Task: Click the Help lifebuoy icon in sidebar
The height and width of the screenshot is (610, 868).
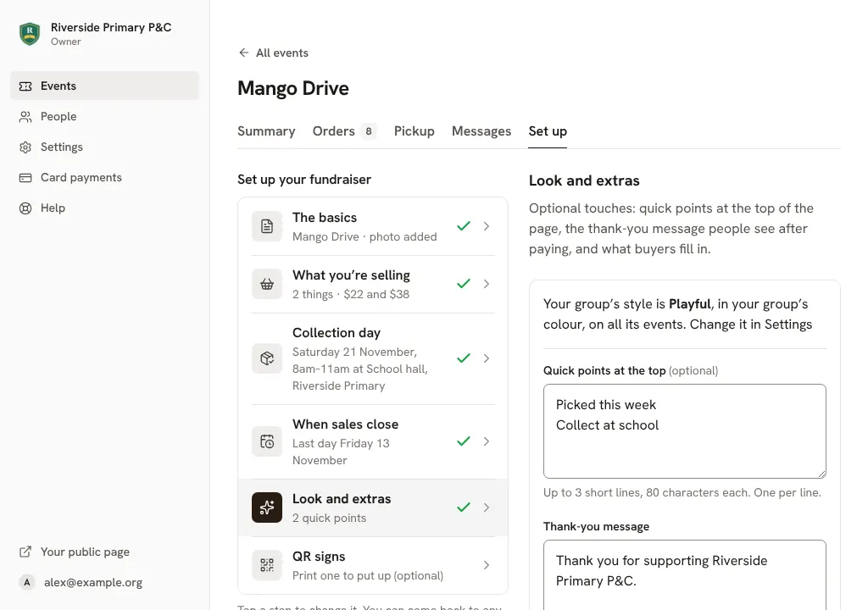Action: pyautogui.click(x=25, y=208)
